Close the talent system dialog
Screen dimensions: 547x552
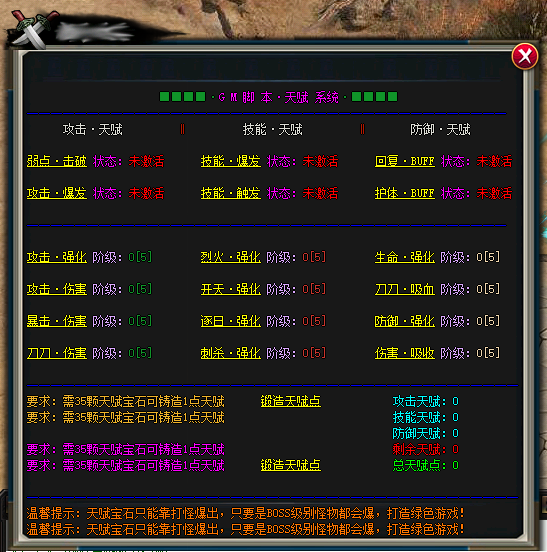524,56
